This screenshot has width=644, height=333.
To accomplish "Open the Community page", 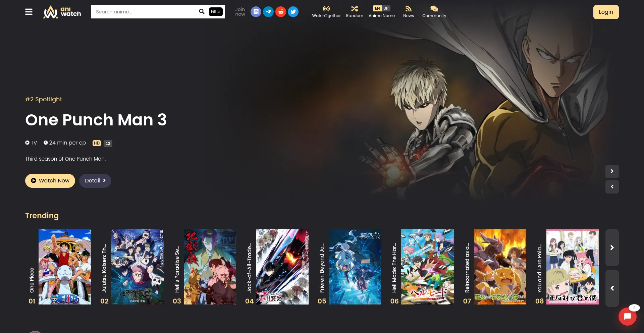I will click(434, 12).
